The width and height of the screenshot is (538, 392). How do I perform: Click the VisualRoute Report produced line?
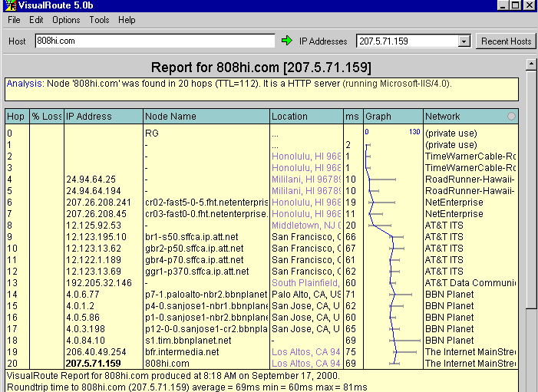click(x=173, y=376)
